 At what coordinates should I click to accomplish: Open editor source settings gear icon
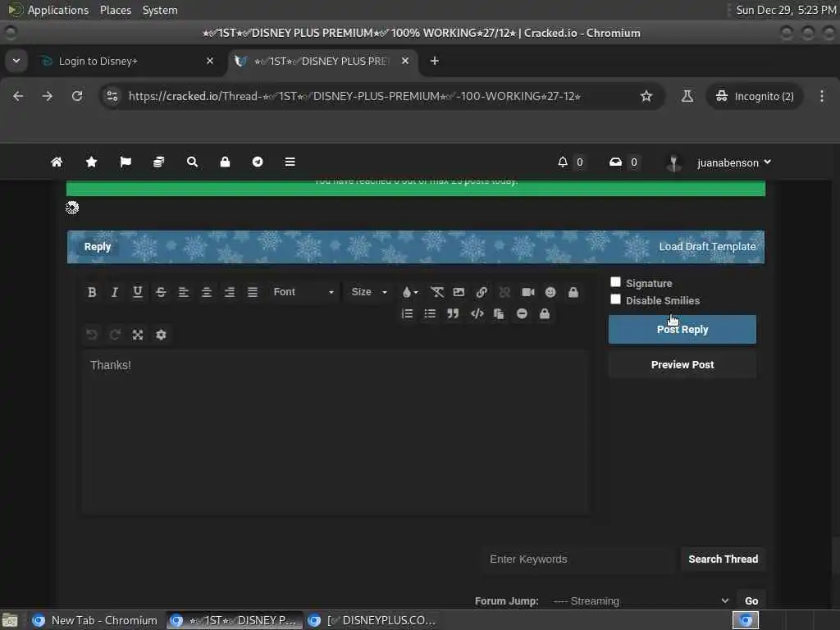[x=161, y=335]
